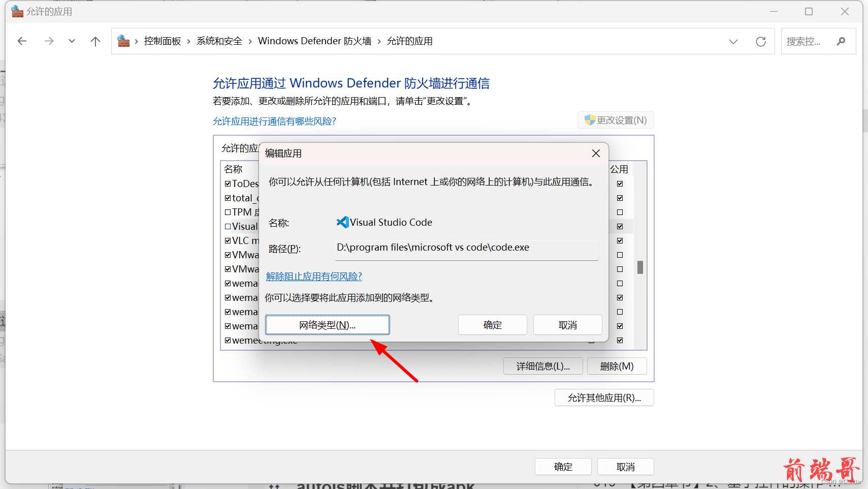Click 允许其他应用(R)... button
The image size is (868, 489).
pos(604,398)
